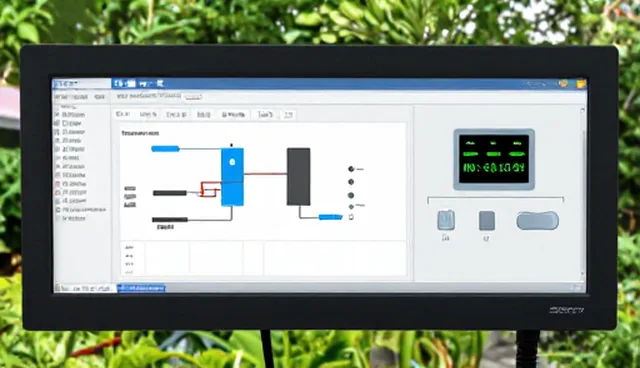Click the black horizontal bar in middle-left of diagram
The height and width of the screenshot is (368, 640).
tap(170, 193)
